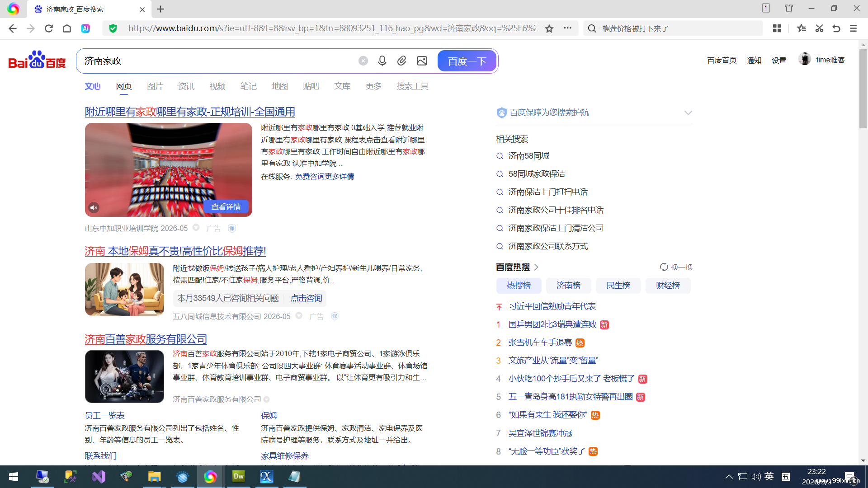Close the 济南家政_百度搜索 tab
This screenshot has height=488, width=868.
[142, 9]
